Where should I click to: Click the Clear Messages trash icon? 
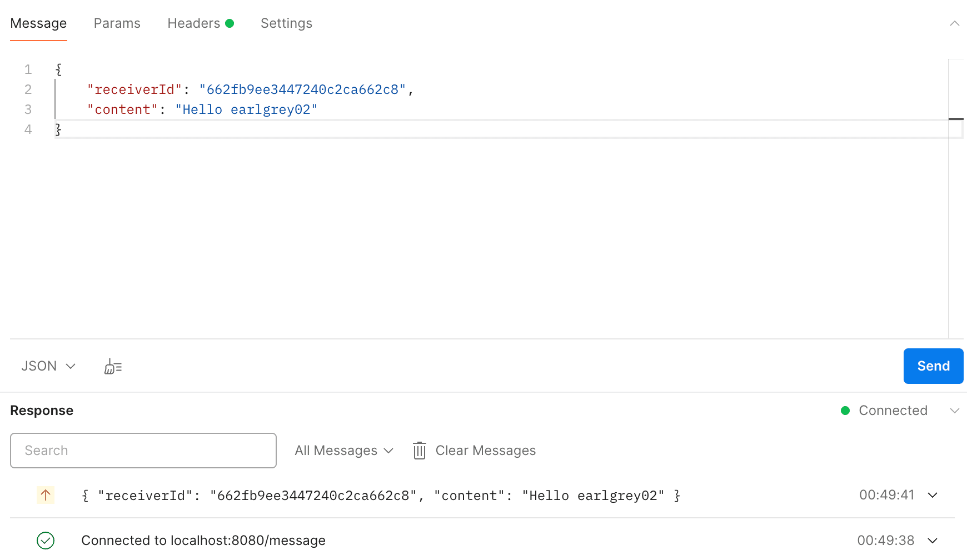(420, 451)
